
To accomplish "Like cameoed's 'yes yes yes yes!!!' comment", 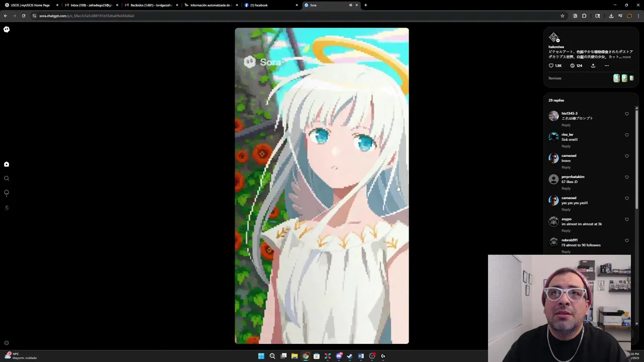I will (x=626, y=198).
